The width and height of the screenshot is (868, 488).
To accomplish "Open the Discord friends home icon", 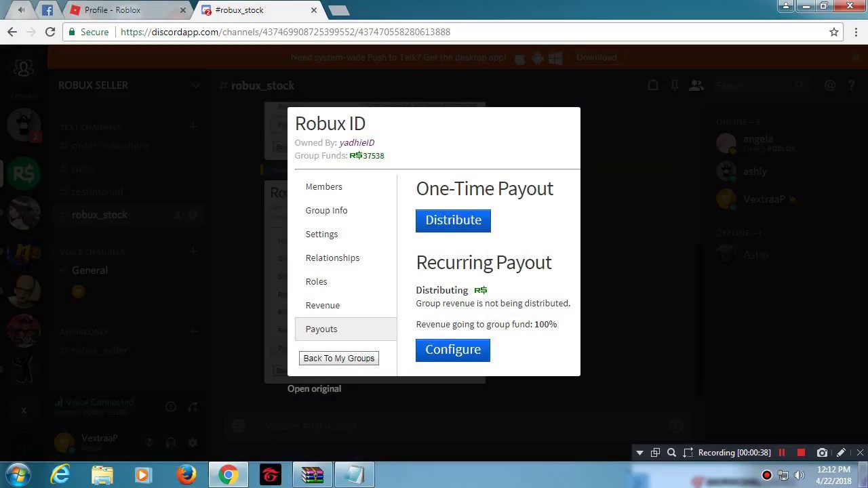I will (24, 68).
